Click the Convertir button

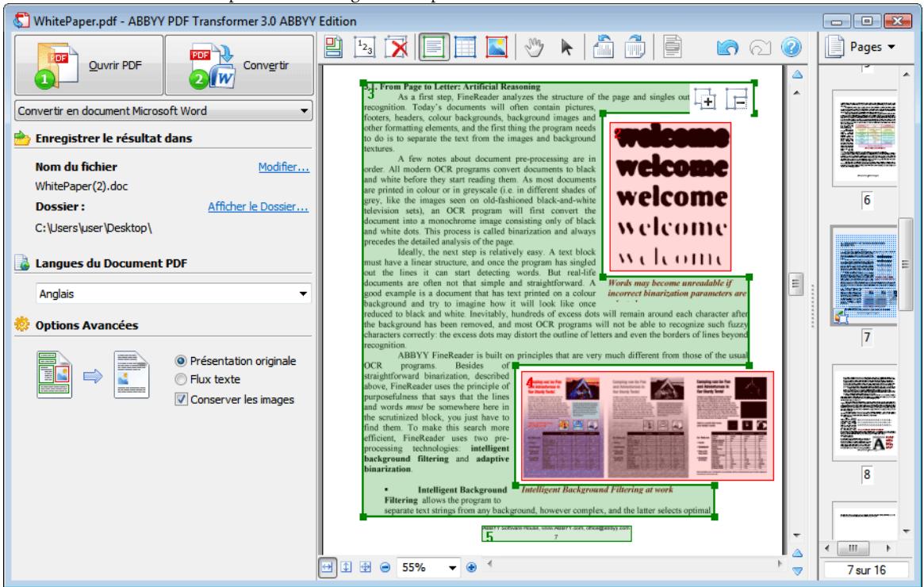240,65
